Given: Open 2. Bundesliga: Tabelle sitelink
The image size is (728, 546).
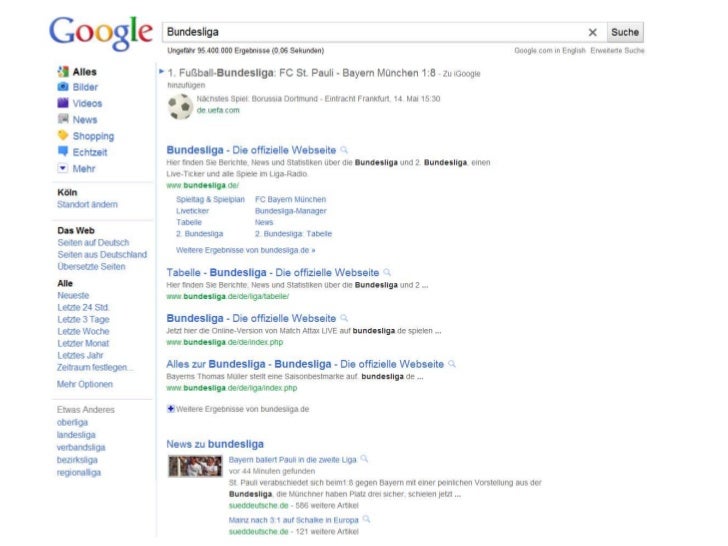Looking at the screenshot, I should (x=293, y=234).
